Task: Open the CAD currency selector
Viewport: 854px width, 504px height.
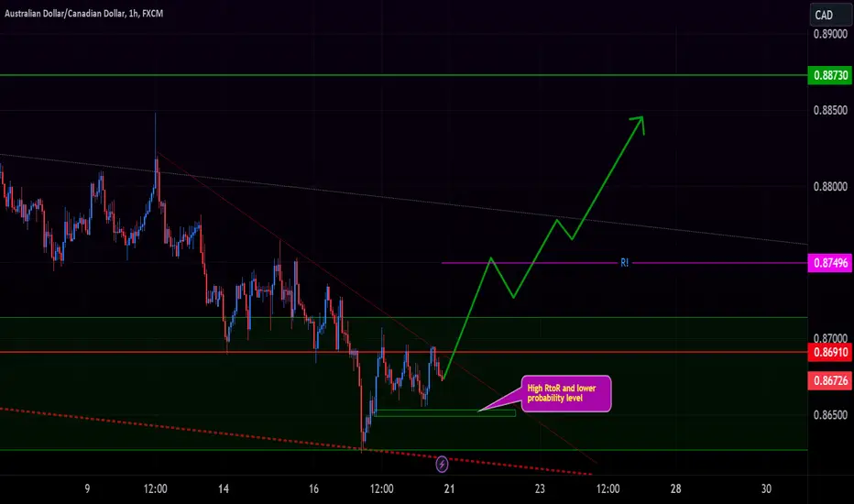Action: [830, 15]
